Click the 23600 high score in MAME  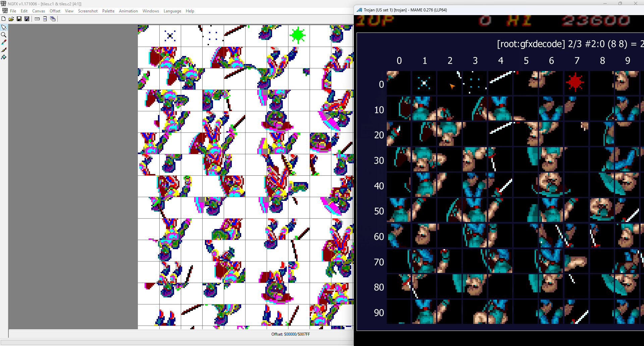596,21
